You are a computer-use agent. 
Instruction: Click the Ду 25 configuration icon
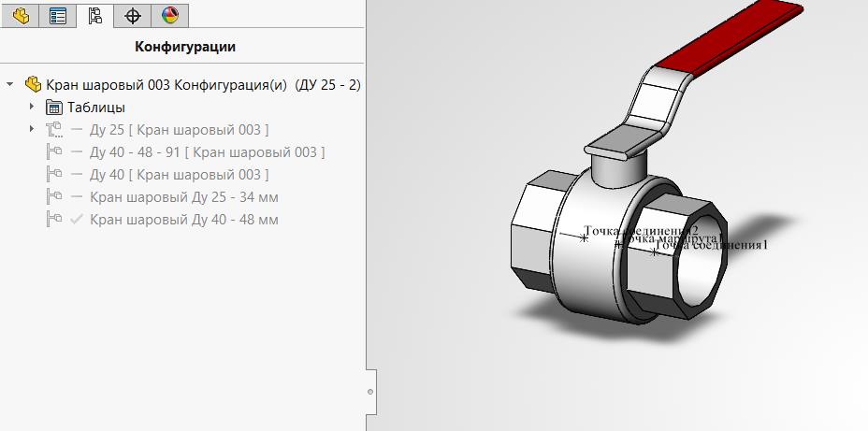point(54,129)
